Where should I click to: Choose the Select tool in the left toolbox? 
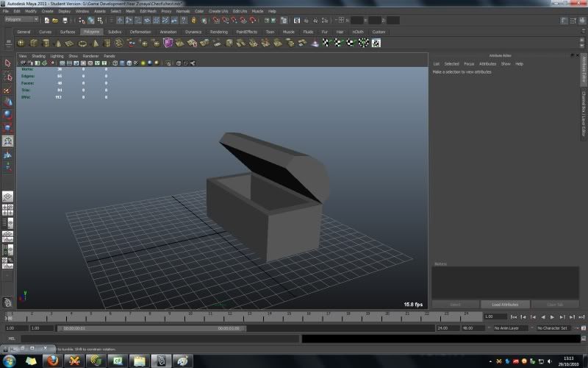click(7, 63)
